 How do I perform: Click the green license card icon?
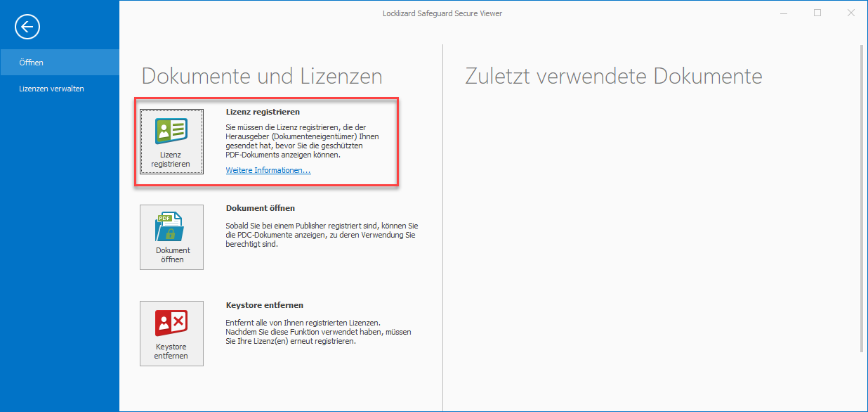click(x=171, y=131)
